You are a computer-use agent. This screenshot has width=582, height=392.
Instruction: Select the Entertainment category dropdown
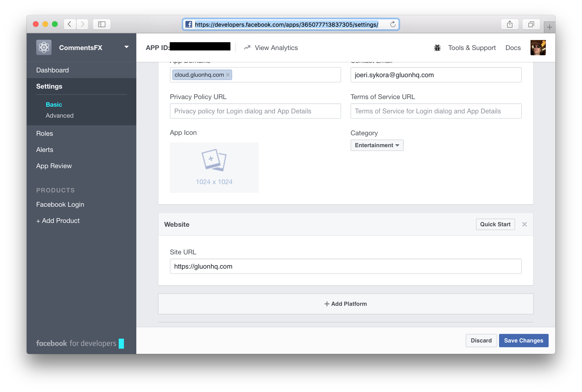(376, 145)
